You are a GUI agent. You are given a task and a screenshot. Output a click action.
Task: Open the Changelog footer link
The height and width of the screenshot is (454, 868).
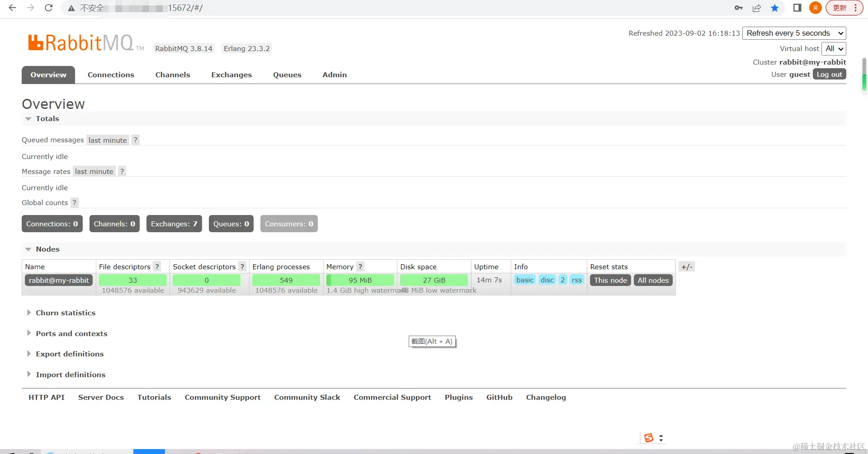tap(546, 397)
